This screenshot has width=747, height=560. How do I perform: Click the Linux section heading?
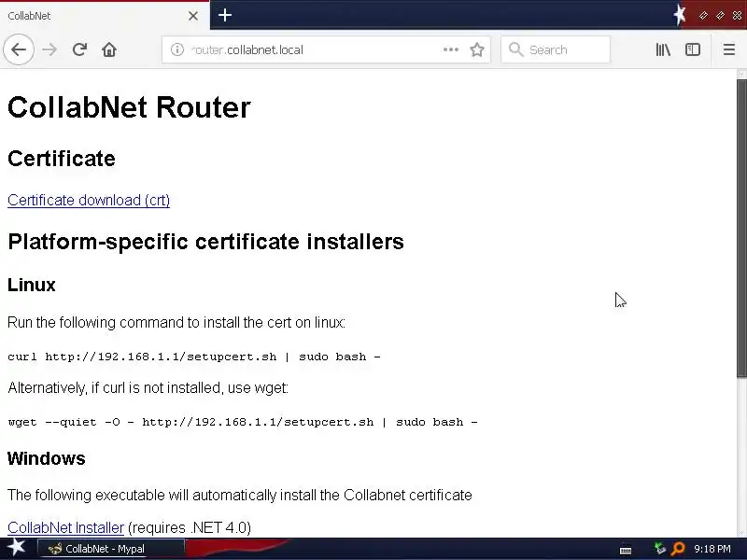pyautogui.click(x=32, y=285)
